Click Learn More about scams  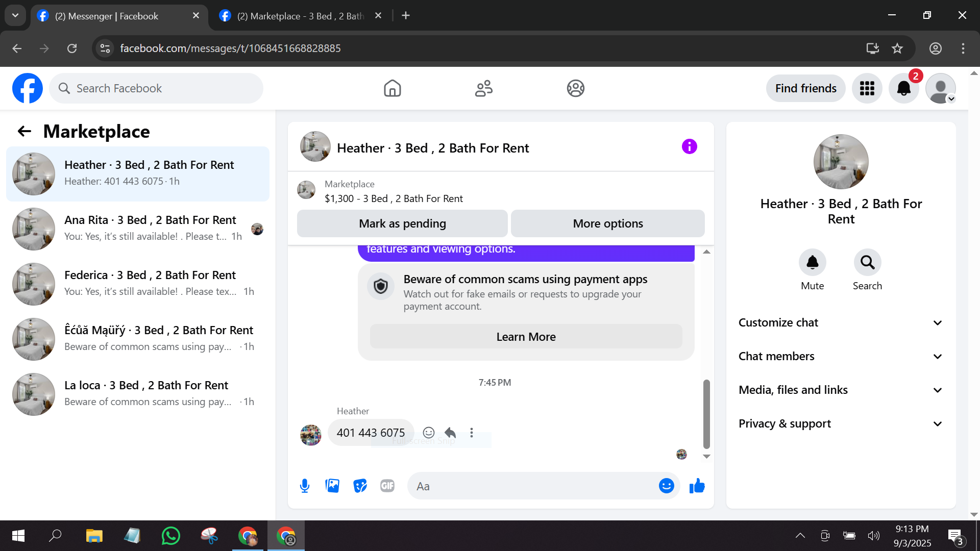526,337
